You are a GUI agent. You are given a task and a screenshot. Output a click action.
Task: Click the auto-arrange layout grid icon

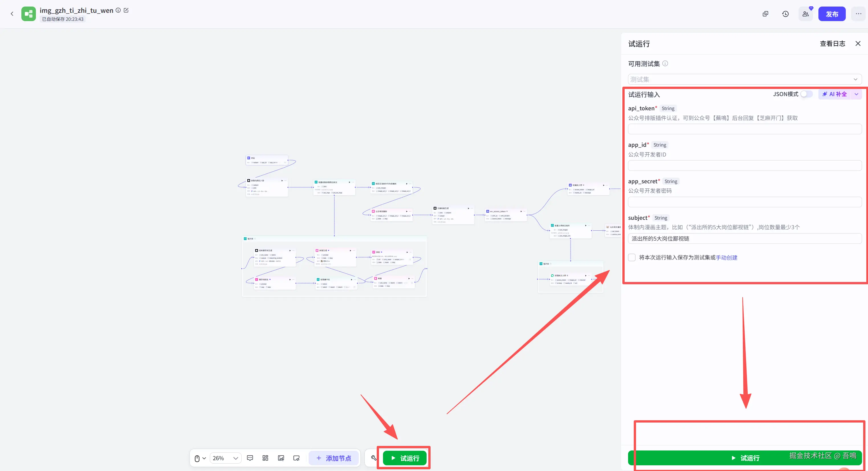point(265,458)
